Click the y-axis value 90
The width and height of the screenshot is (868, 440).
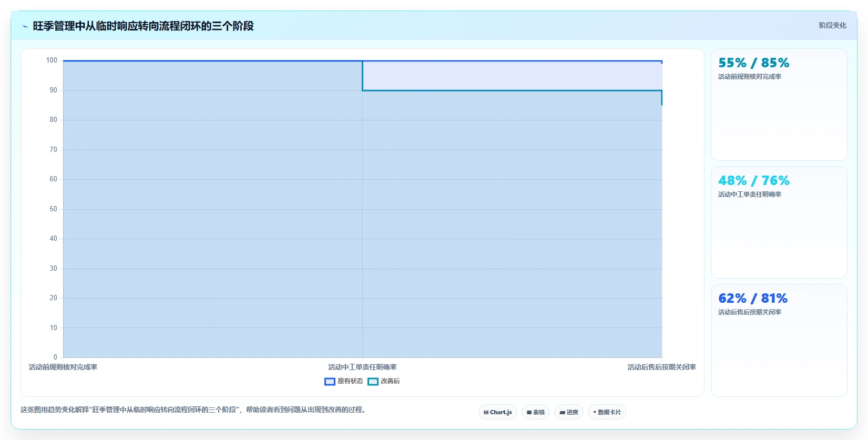[53, 90]
